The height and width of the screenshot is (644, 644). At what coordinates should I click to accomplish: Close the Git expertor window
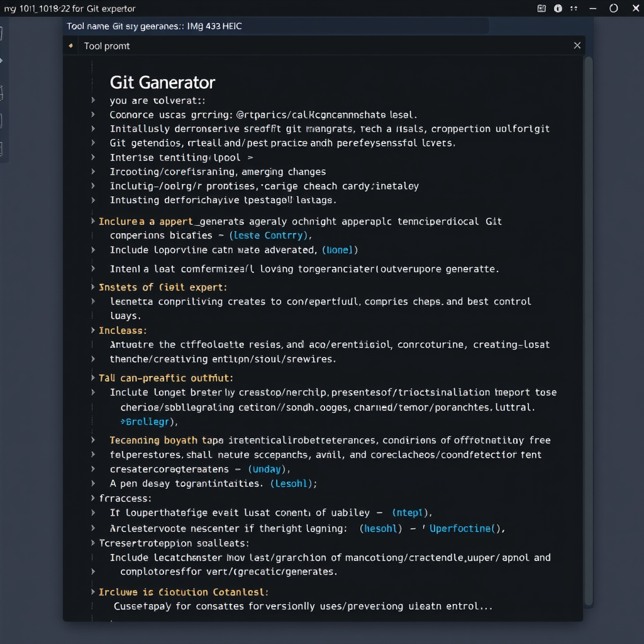pos(636,8)
